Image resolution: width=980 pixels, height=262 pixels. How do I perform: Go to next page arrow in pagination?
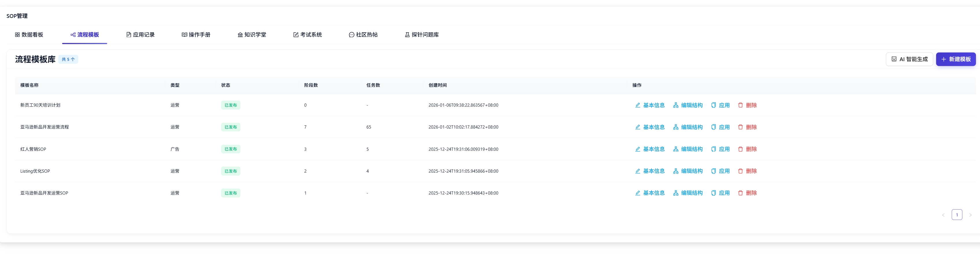(970, 215)
